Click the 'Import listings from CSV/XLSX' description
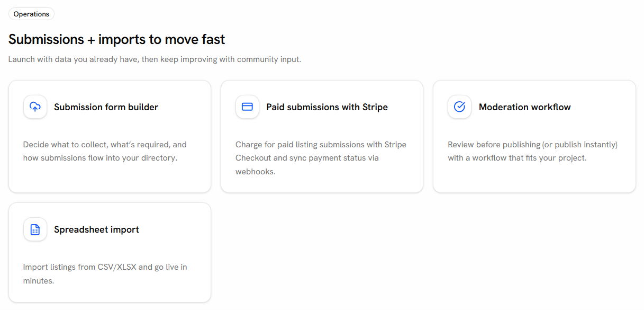 (x=105, y=267)
